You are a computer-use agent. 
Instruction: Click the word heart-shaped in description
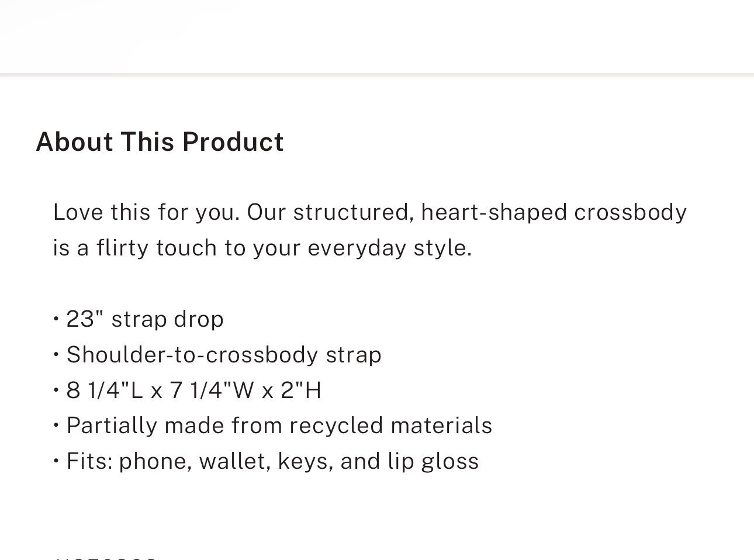click(x=494, y=212)
